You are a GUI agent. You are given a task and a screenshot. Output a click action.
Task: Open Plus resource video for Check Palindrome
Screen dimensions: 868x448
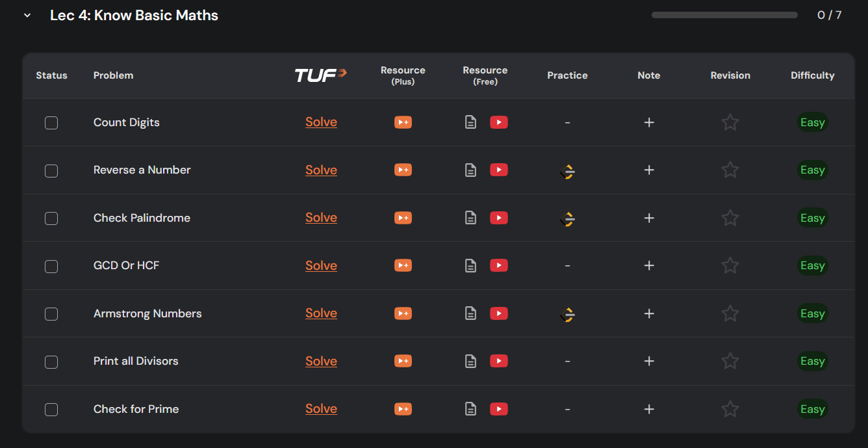pyautogui.click(x=403, y=218)
